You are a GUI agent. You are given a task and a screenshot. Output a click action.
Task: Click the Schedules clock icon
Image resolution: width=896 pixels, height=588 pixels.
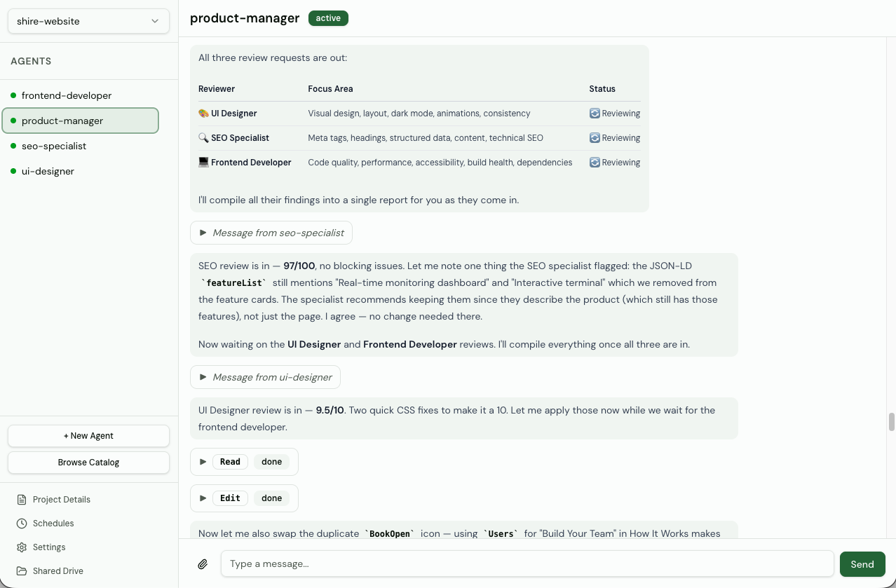22,524
